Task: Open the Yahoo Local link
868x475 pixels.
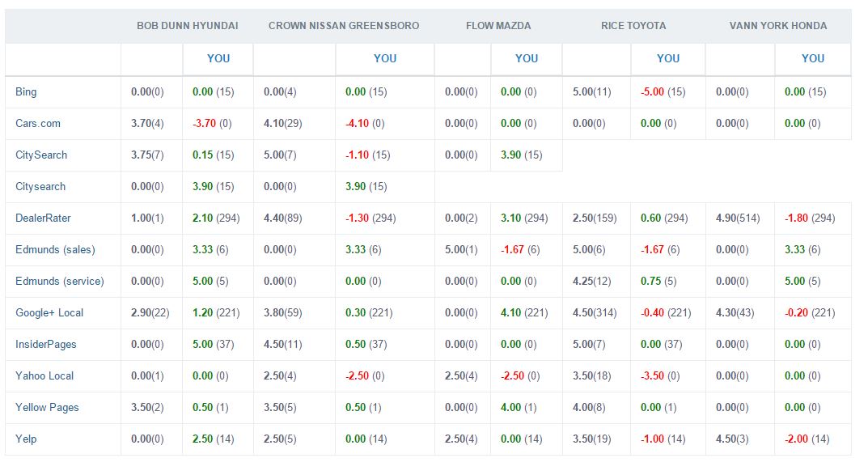Action: tap(44, 376)
